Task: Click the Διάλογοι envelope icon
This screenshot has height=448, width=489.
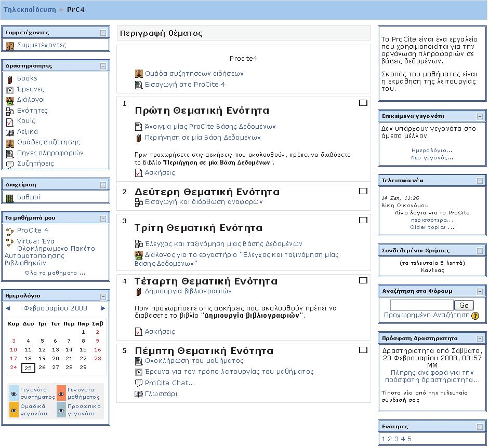Action: point(10,101)
